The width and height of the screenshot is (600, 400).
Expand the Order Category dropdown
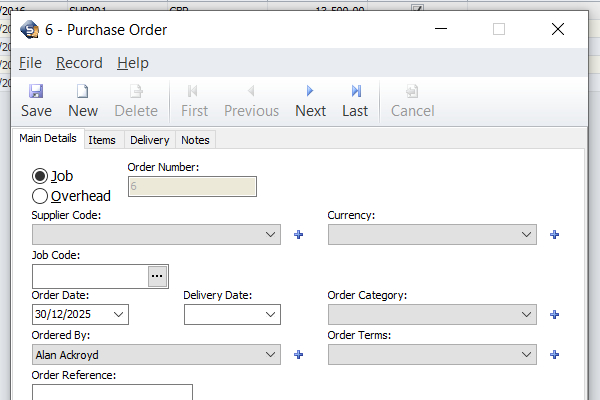527,315
